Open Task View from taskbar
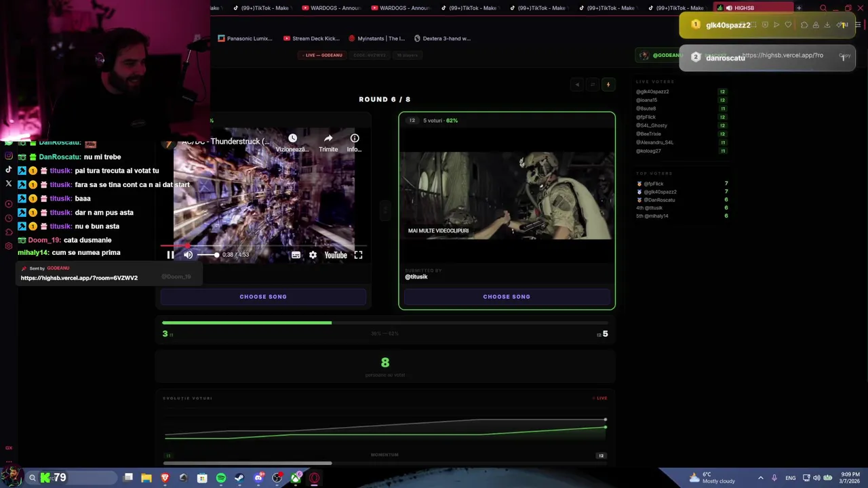The width and height of the screenshot is (868, 488). point(128,478)
